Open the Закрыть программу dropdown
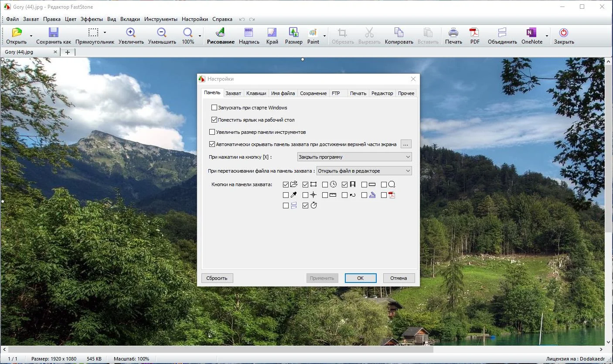 click(354, 157)
